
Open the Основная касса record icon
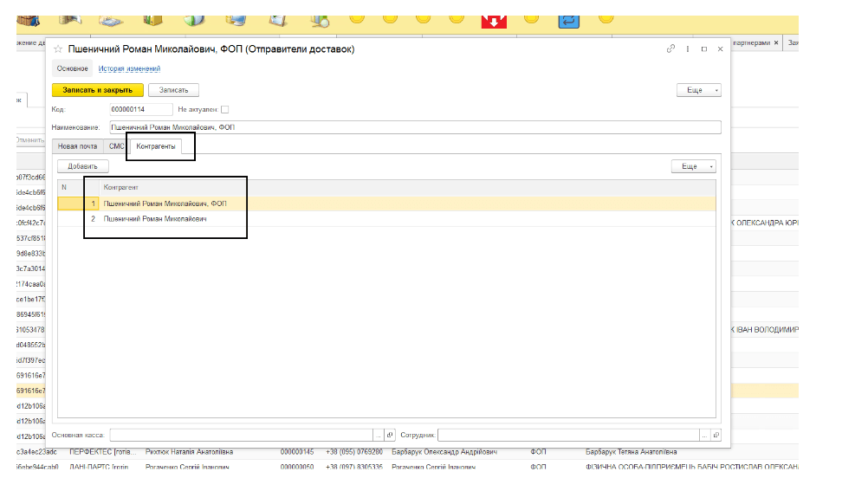(390, 435)
